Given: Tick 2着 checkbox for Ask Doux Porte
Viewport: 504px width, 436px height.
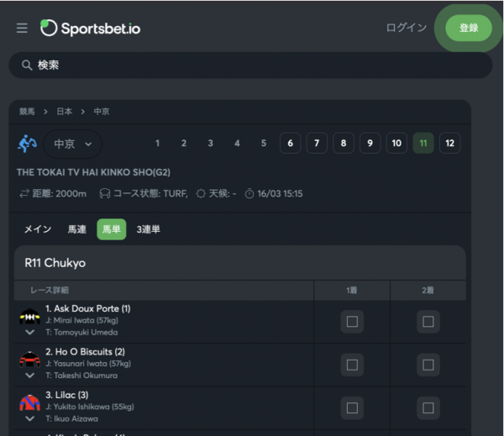Looking at the screenshot, I should 428,322.
